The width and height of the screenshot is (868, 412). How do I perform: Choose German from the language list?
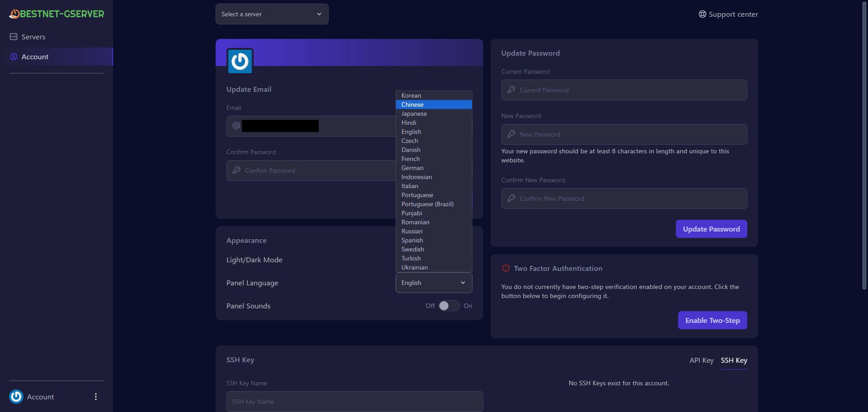point(434,168)
